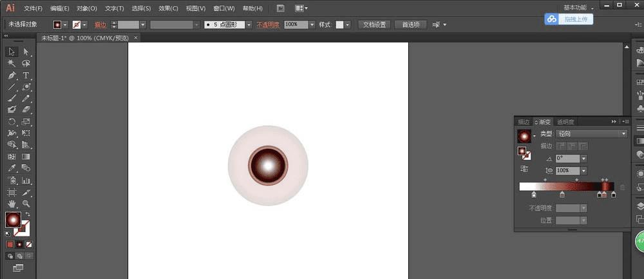The width and height of the screenshot is (644, 279).
Task: Select the Pen tool
Action: click(x=12, y=75)
